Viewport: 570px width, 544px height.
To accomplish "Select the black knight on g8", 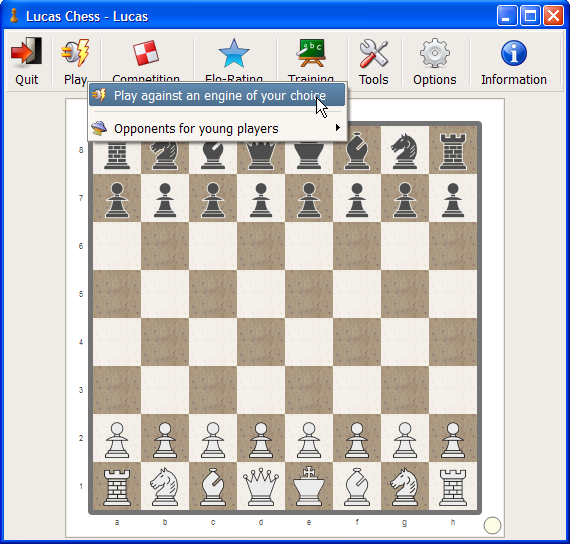I will [405, 151].
